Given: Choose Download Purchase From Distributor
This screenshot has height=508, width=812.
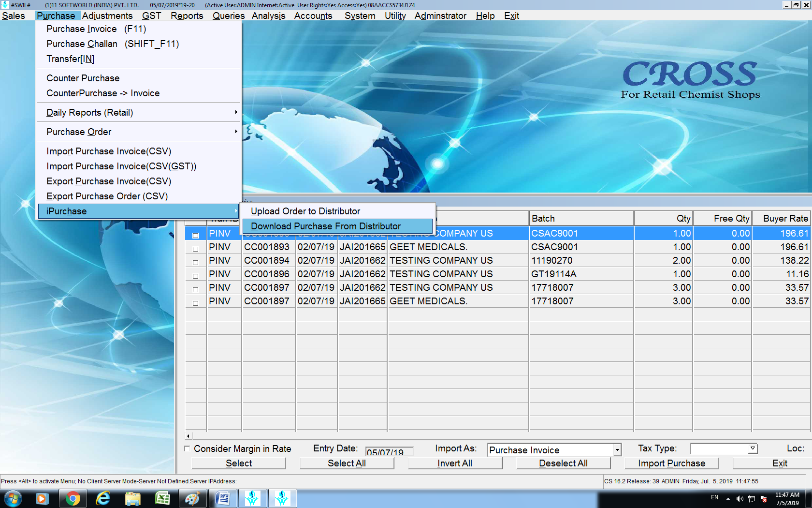Looking at the screenshot, I should tap(337, 226).
